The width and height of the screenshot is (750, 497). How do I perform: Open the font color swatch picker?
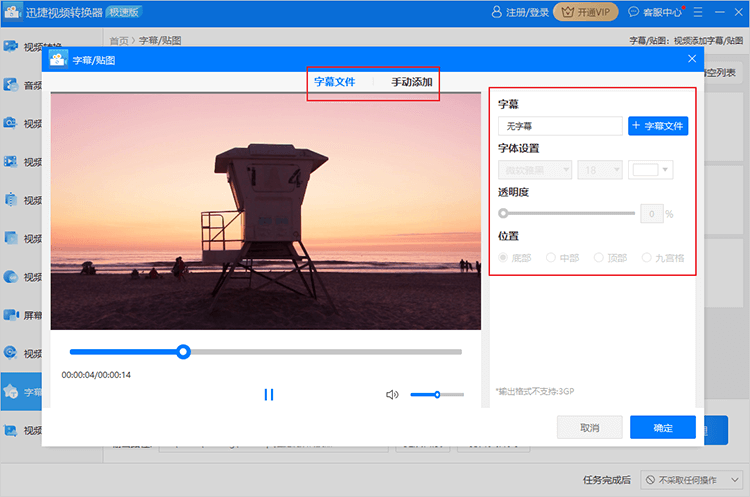tap(650, 170)
